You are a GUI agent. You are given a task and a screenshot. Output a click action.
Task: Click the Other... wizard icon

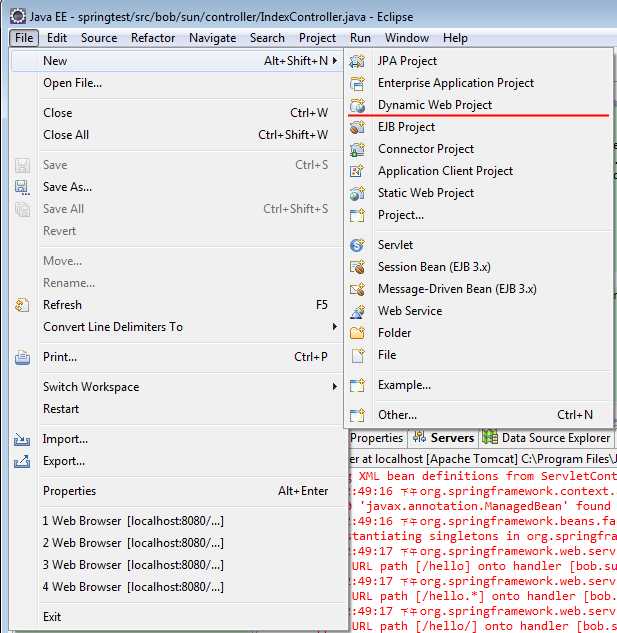point(357,415)
